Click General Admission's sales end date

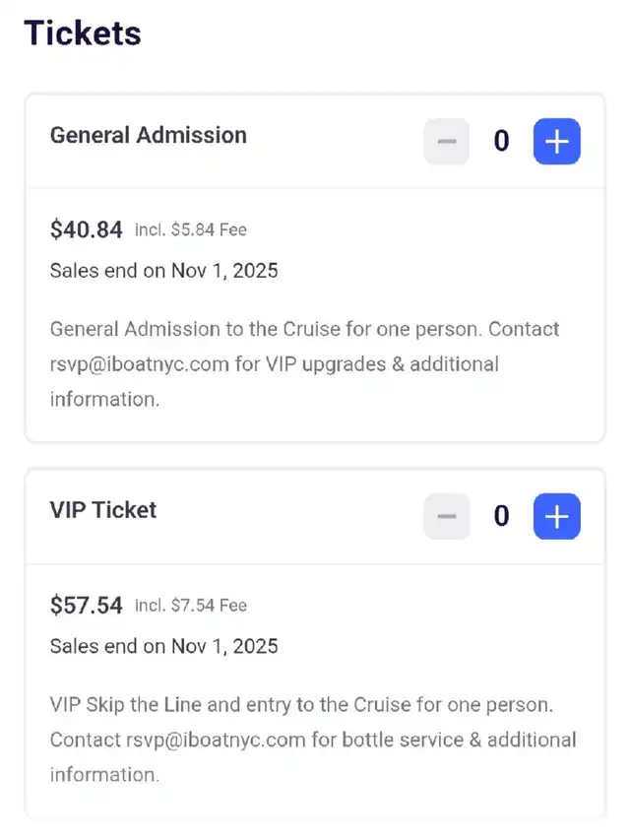163,271
